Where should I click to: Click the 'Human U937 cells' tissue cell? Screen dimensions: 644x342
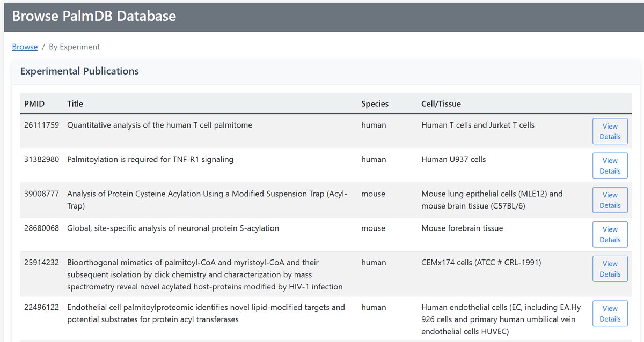click(x=453, y=159)
